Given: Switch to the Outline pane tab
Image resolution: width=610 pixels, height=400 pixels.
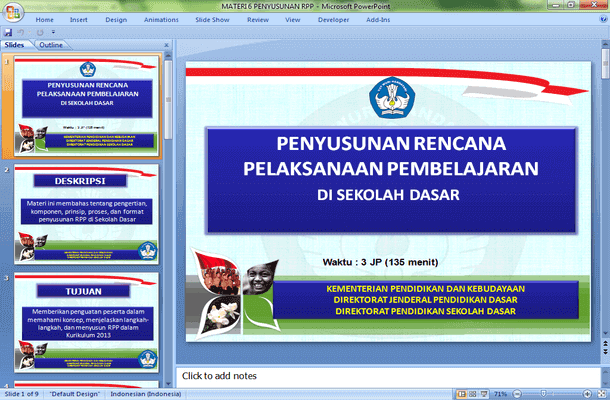Looking at the screenshot, I should click(x=51, y=45).
